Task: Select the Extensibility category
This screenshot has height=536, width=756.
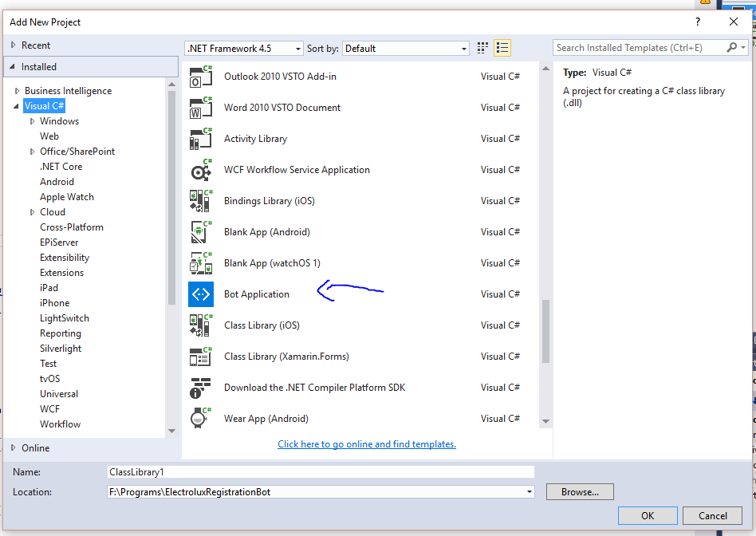Action: [x=65, y=258]
